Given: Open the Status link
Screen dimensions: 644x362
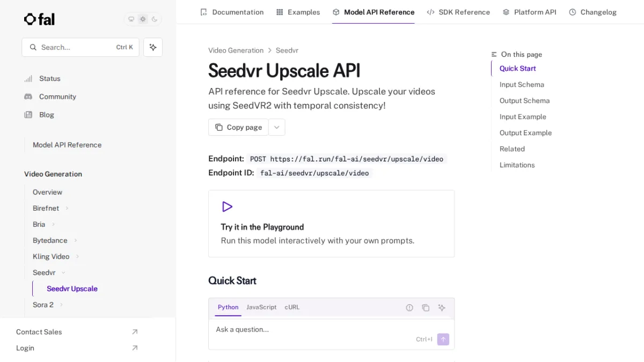Looking at the screenshot, I should [x=49, y=78].
